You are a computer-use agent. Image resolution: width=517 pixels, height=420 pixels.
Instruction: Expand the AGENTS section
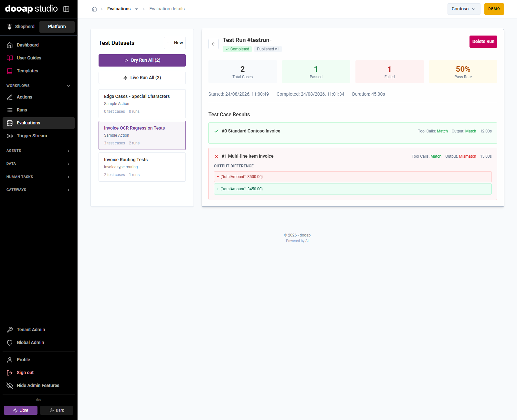point(38,151)
